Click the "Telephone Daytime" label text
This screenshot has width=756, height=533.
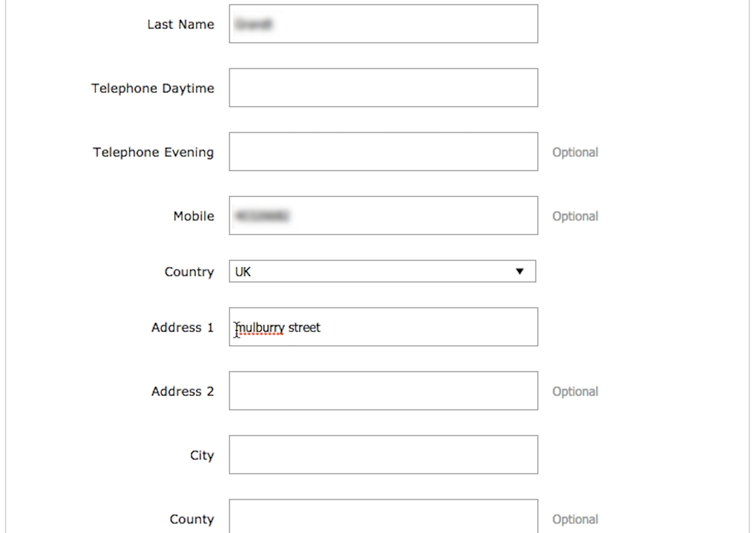[152, 88]
